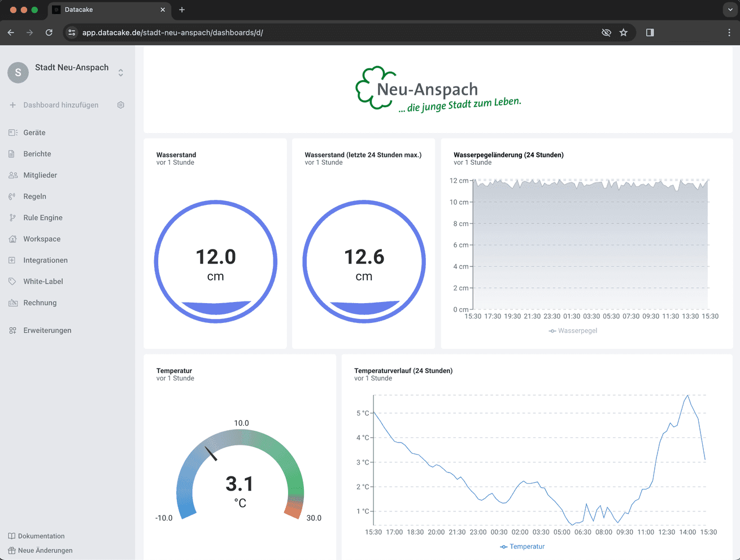Image resolution: width=740 pixels, height=560 pixels.
Task: Toggle the Temperatur legend series
Action: 522,546
